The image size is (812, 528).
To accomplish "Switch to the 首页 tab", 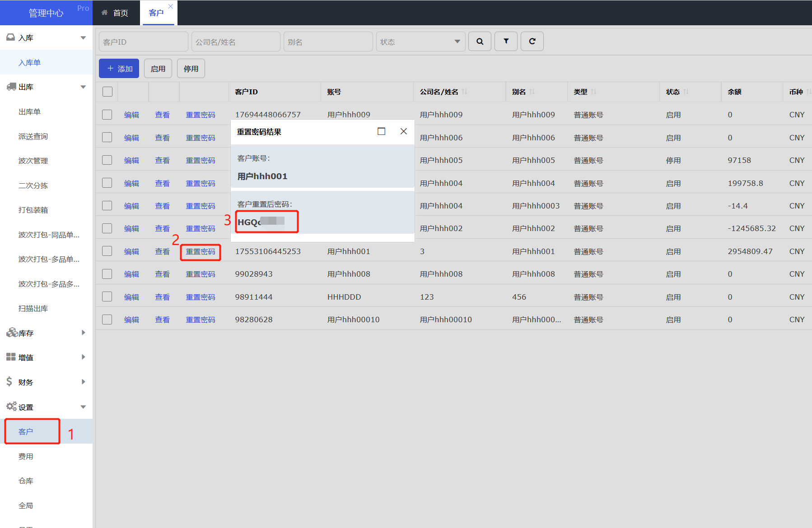I will [x=115, y=13].
